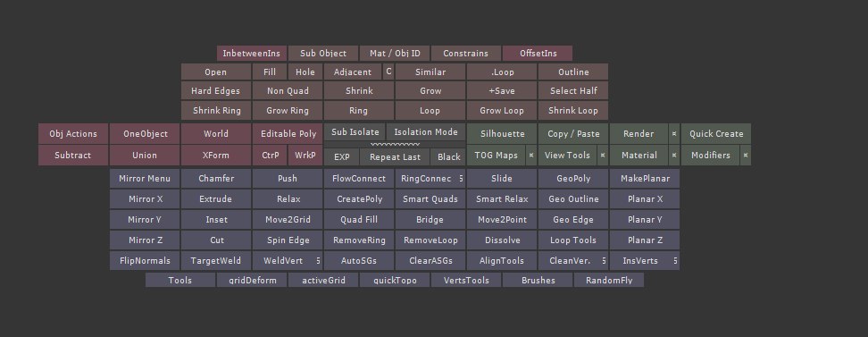Open the small icon beside Modifiers
The height and width of the screenshot is (337, 868).
pos(746,156)
